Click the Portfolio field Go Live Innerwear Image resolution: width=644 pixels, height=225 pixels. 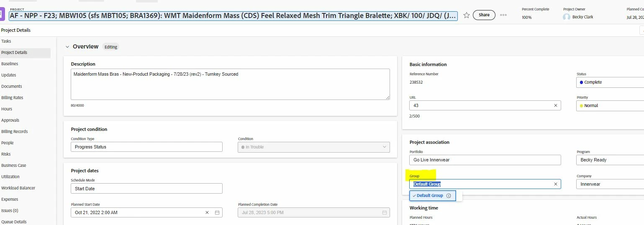pos(485,160)
